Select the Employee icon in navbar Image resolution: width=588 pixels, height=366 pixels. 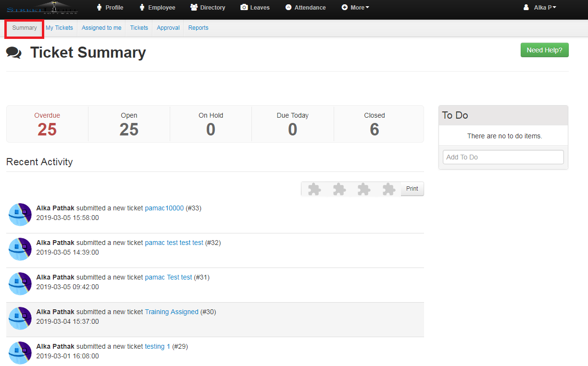142,7
